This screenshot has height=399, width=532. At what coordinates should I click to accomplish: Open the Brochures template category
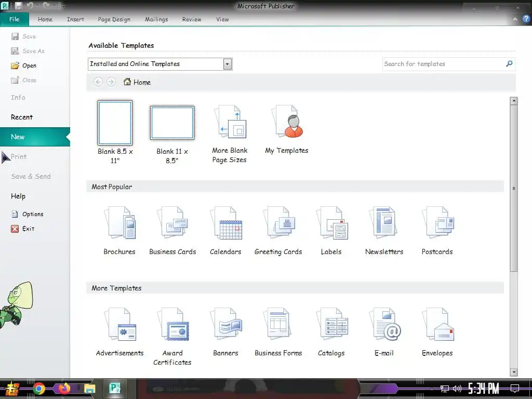119,231
